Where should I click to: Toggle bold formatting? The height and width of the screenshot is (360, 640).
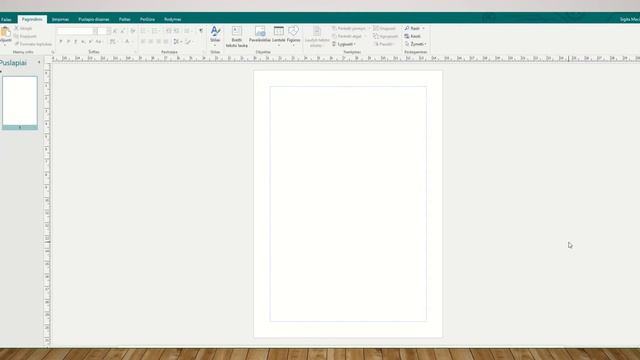coord(61,42)
